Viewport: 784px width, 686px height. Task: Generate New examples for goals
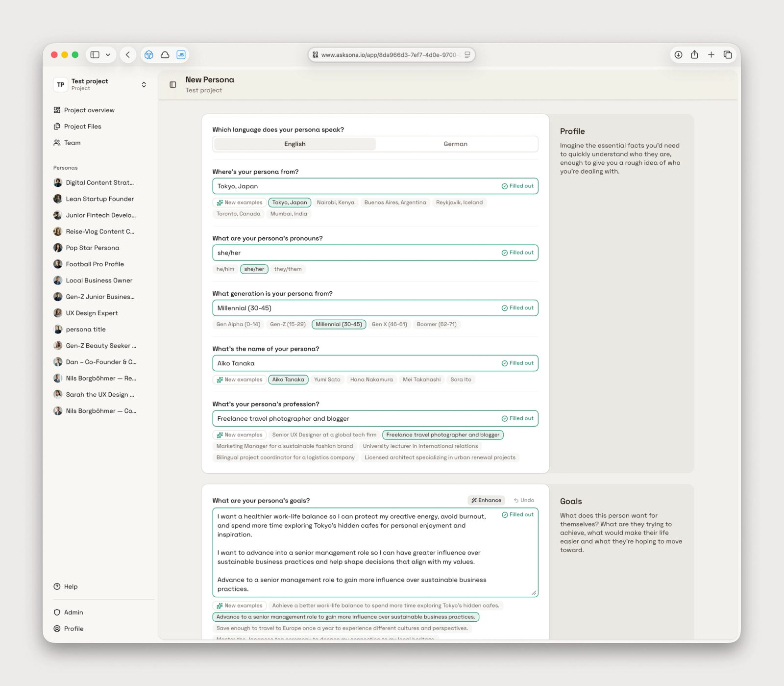(x=240, y=606)
